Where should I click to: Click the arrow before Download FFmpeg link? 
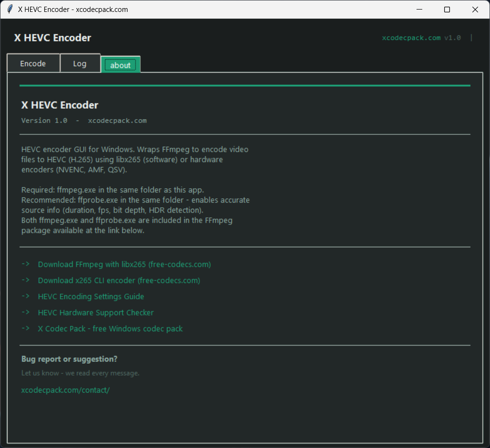(x=26, y=264)
